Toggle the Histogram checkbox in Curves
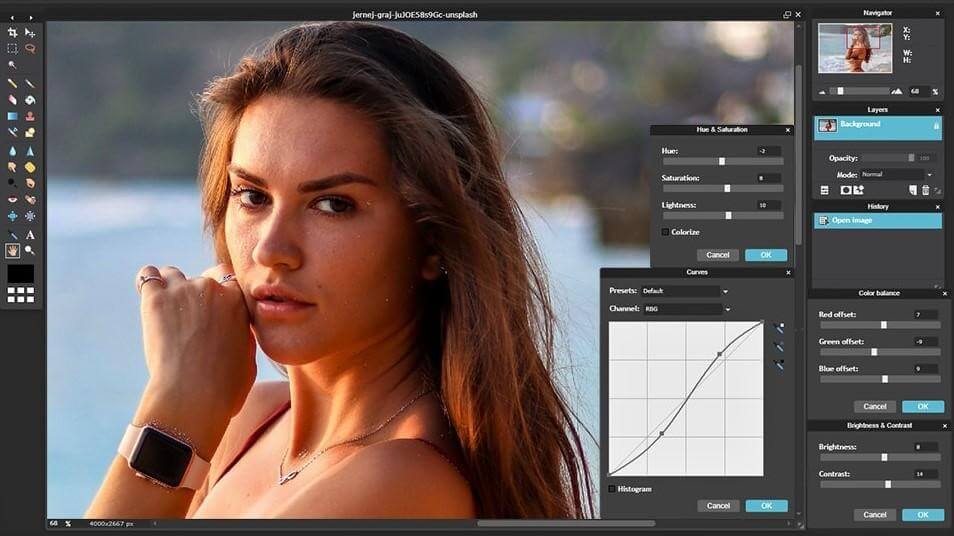954x536 pixels. tap(612, 489)
